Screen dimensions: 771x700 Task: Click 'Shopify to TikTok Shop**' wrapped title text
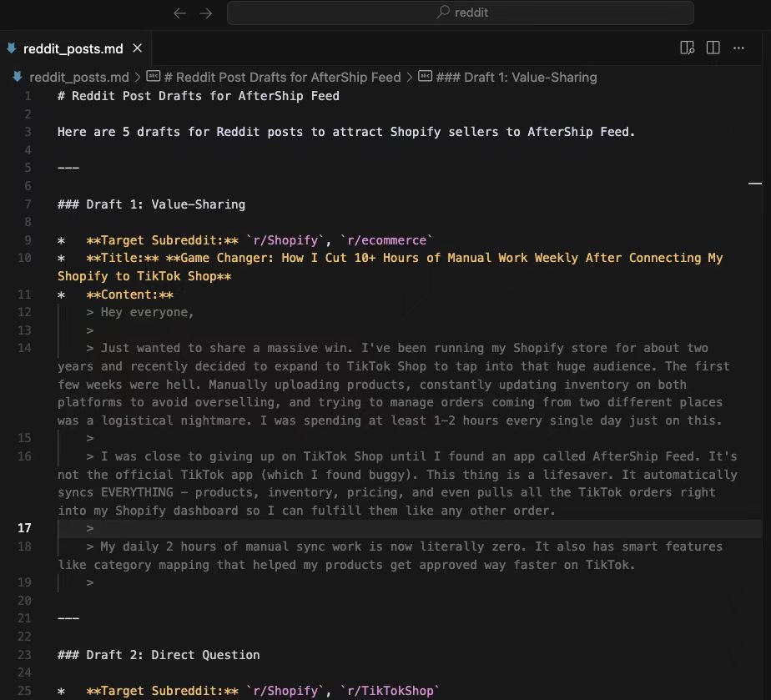[x=144, y=276]
